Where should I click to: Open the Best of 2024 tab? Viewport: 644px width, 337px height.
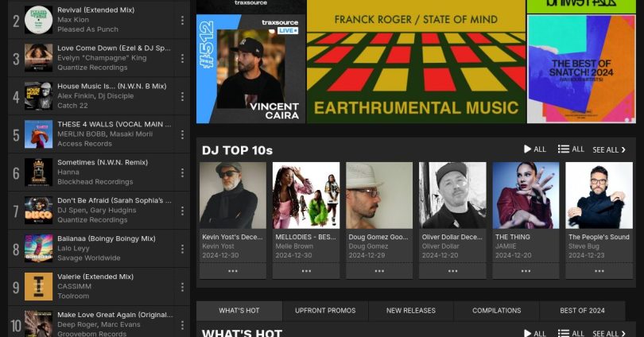(582, 311)
